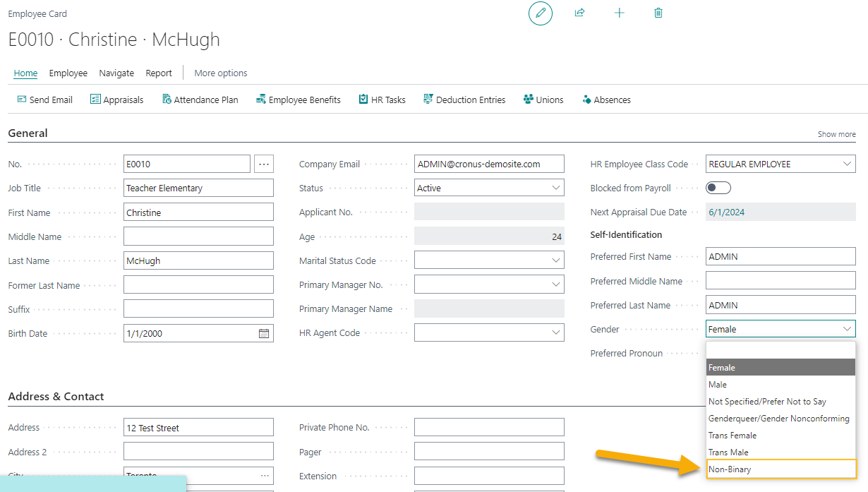This screenshot has width=868, height=492.
Task: Expand the HR Employee Class Code dropdown
Action: 847,163
